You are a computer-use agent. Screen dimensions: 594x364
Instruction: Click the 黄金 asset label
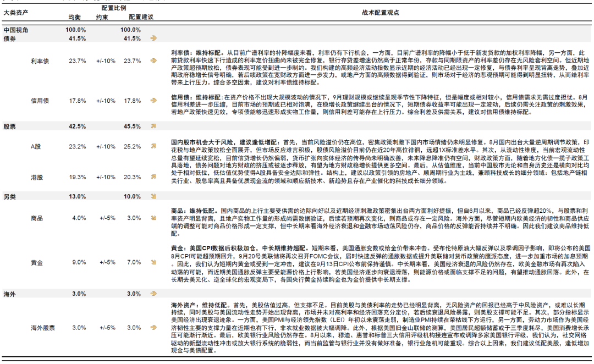click(37, 262)
